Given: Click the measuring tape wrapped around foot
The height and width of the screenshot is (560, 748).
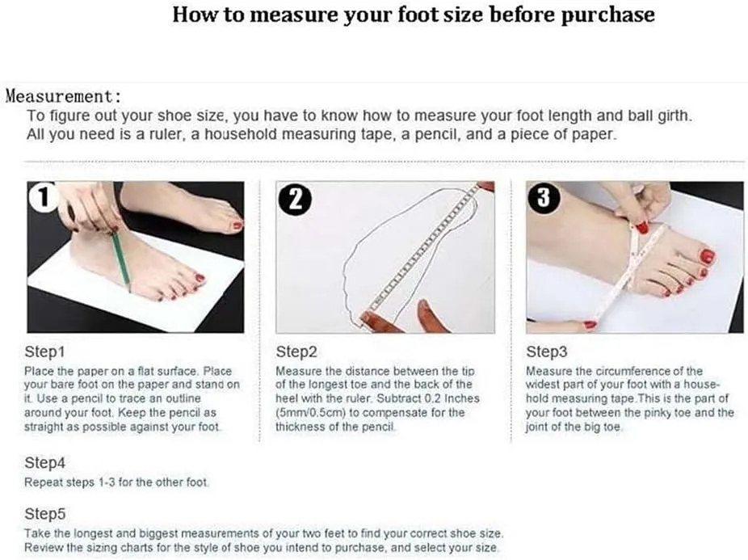Looking at the screenshot, I should click(x=634, y=271).
